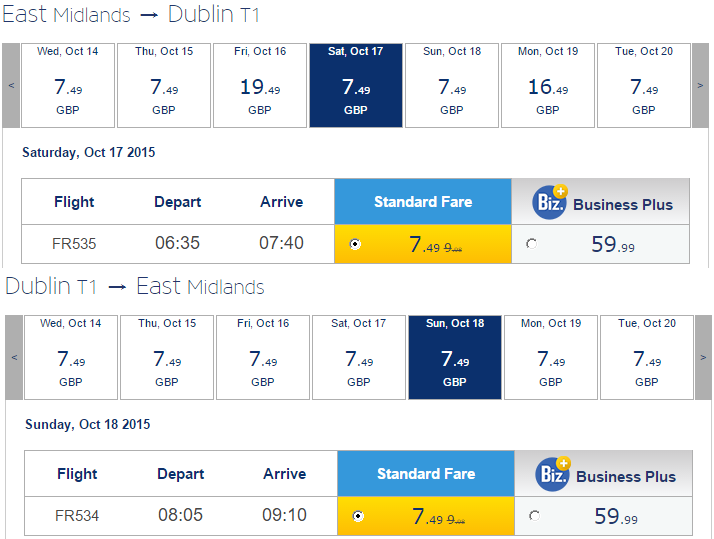The image size is (714, 539).
Task: Choose Sat, Oct 17 return date
Action: point(359,357)
